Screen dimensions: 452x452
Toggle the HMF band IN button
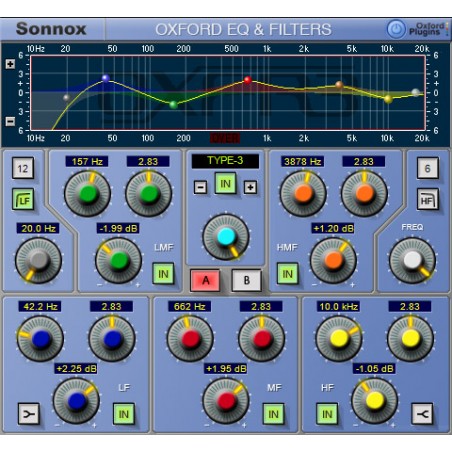(287, 274)
